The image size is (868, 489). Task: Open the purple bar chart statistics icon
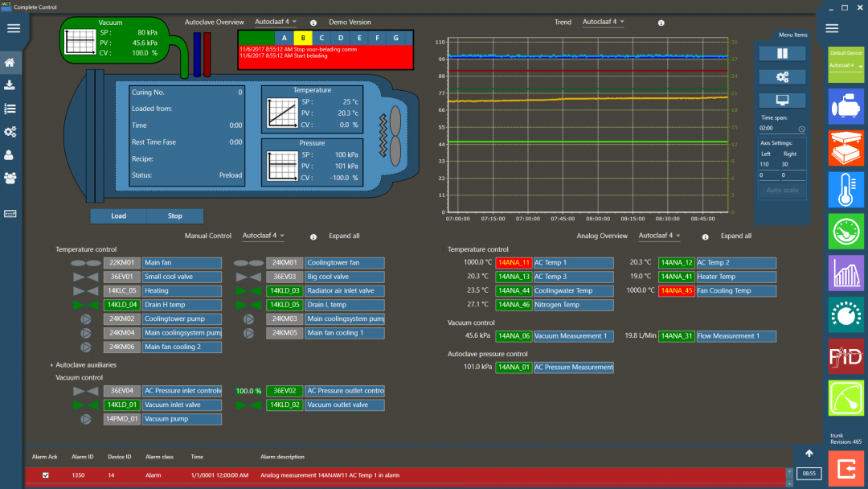(x=845, y=273)
